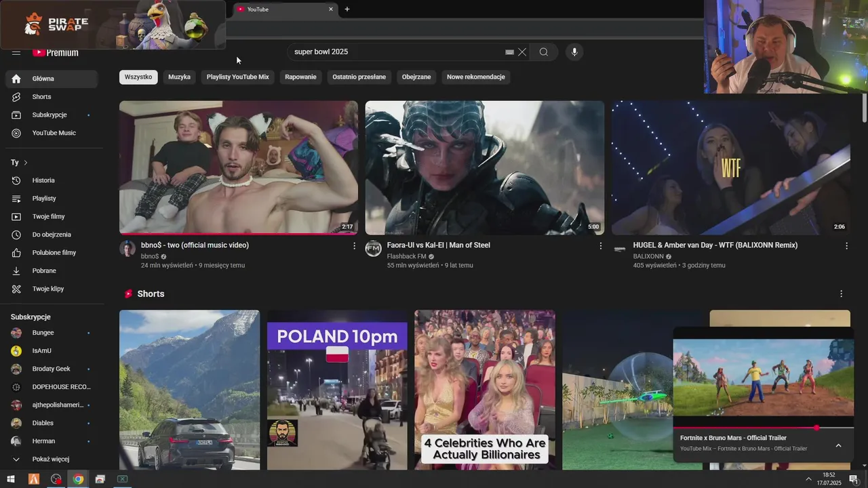This screenshot has height=488, width=868.
Task: Expand subscriptions with Pokaż więcej
Action: 52,459
